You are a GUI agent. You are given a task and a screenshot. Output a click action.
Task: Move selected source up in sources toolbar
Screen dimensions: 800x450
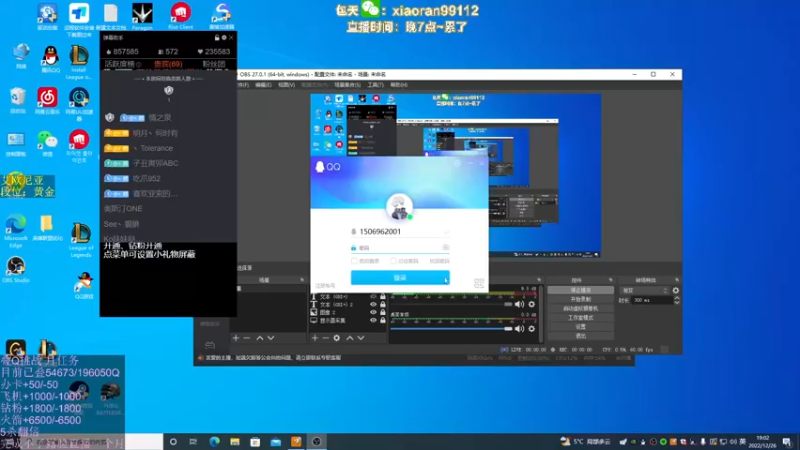pos(349,338)
